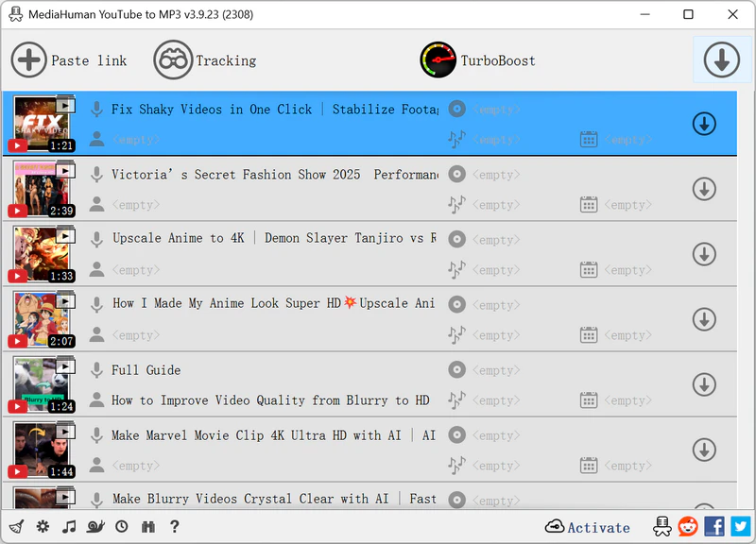Edit artist 'How to Improve Video Quality'
The height and width of the screenshot is (544, 756).
point(270,400)
